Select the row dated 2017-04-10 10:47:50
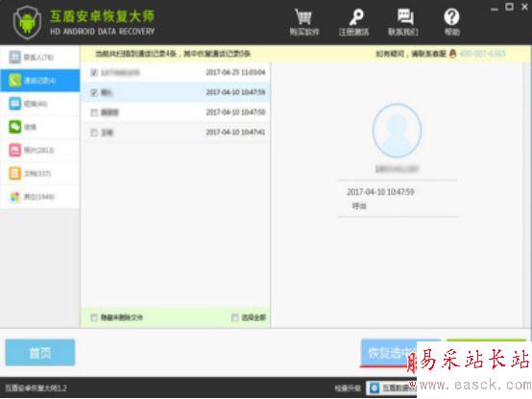This screenshot has height=399, width=532. [x=176, y=112]
